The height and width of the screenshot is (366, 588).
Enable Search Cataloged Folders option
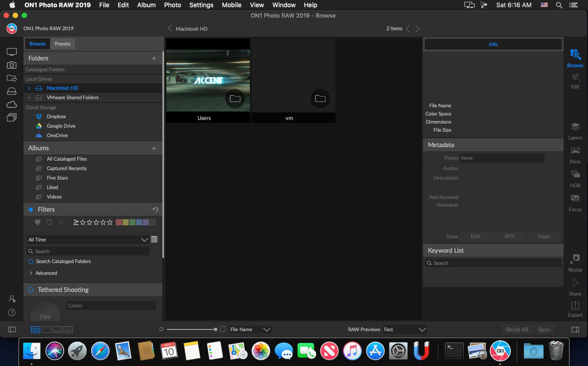point(31,261)
